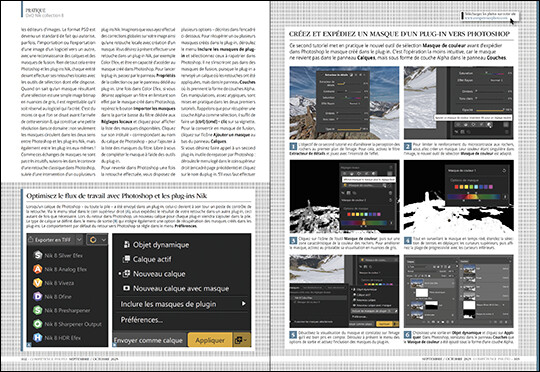Click the orange ring Nik Collection icon
Viewport: 540px width, 372px height.
(93, 240)
